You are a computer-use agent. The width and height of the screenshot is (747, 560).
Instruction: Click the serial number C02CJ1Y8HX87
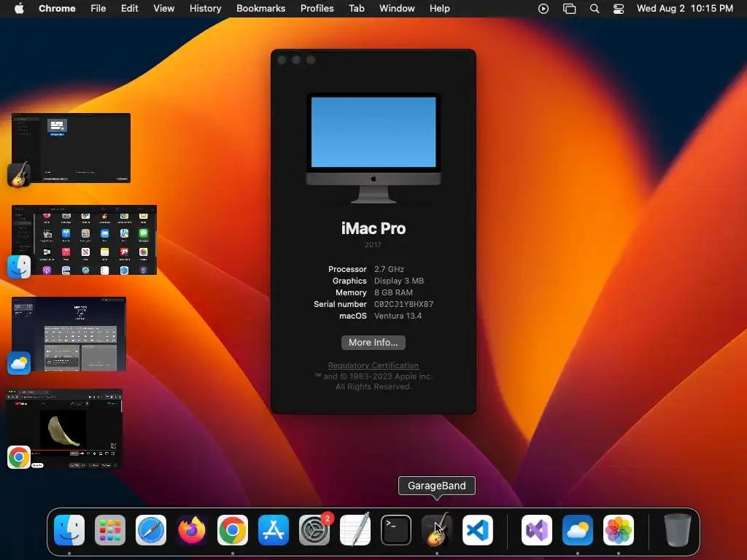(403, 304)
